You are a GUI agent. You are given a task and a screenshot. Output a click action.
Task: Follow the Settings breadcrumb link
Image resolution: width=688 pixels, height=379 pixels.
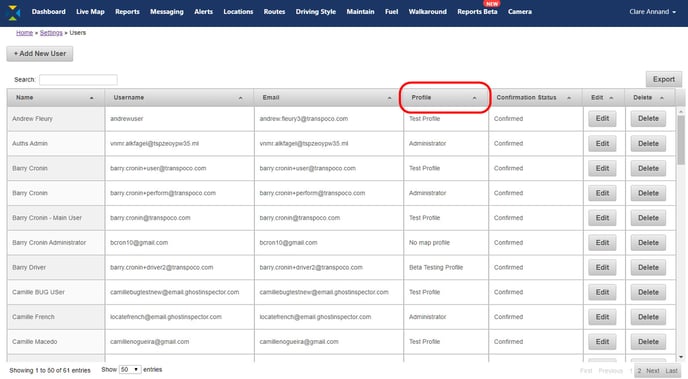pos(51,33)
